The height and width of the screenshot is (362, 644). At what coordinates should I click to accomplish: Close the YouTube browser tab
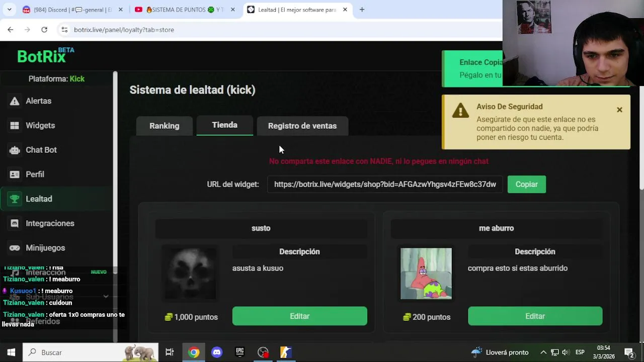(x=232, y=10)
